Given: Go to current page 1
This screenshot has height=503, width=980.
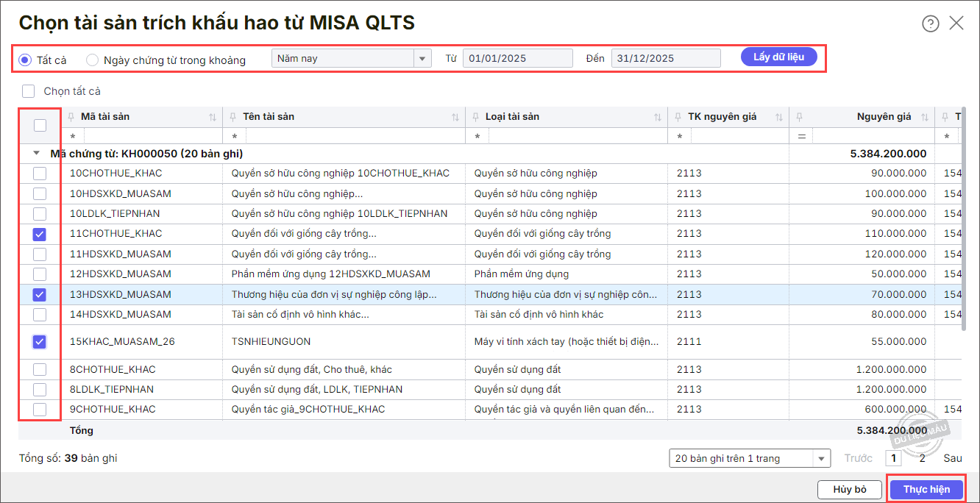Looking at the screenshot, I should click(x=893, y=458).
